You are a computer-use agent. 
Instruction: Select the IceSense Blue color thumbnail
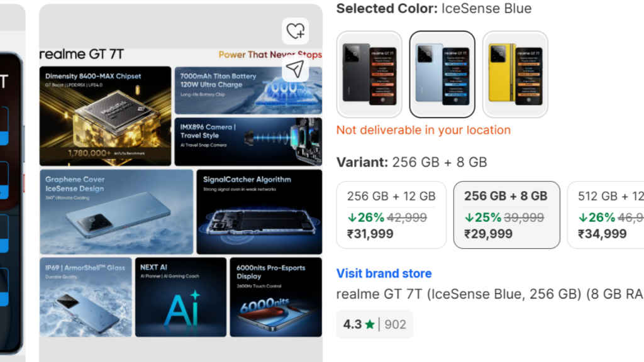441,74
